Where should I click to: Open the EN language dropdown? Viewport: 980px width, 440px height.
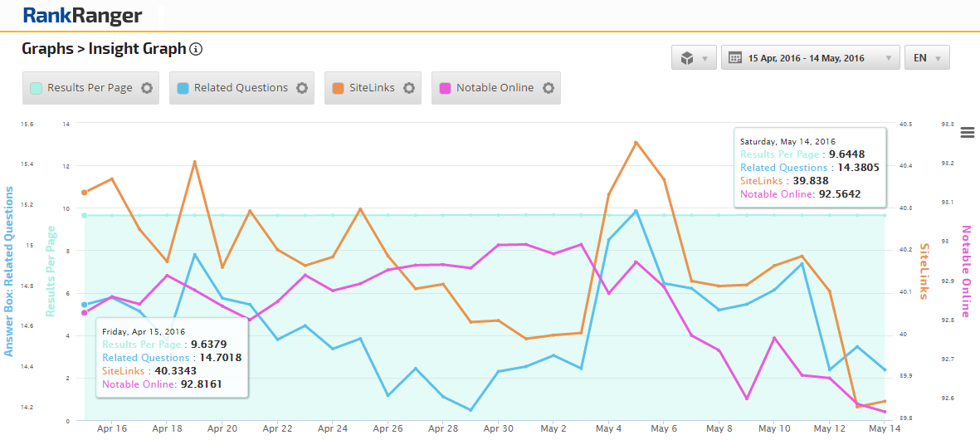pyautogui.click(x=927, y=58)
